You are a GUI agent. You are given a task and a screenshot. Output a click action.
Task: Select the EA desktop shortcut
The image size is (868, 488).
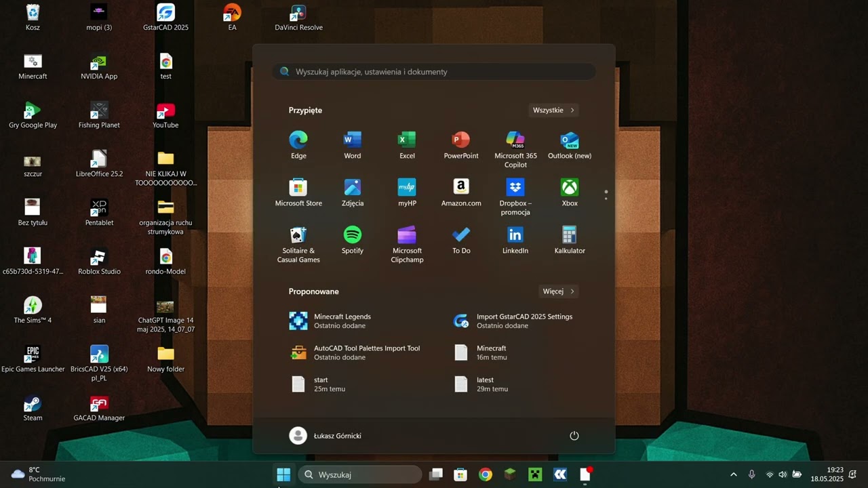pyautogui.click(x=232, y=18)
